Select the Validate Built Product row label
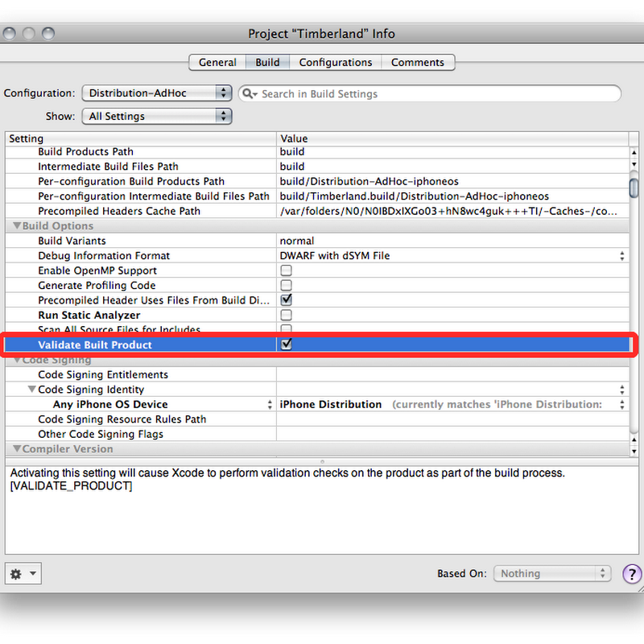The width and height of the screenshot is (644, 644). pyautogui.click(x=95, y=345)
